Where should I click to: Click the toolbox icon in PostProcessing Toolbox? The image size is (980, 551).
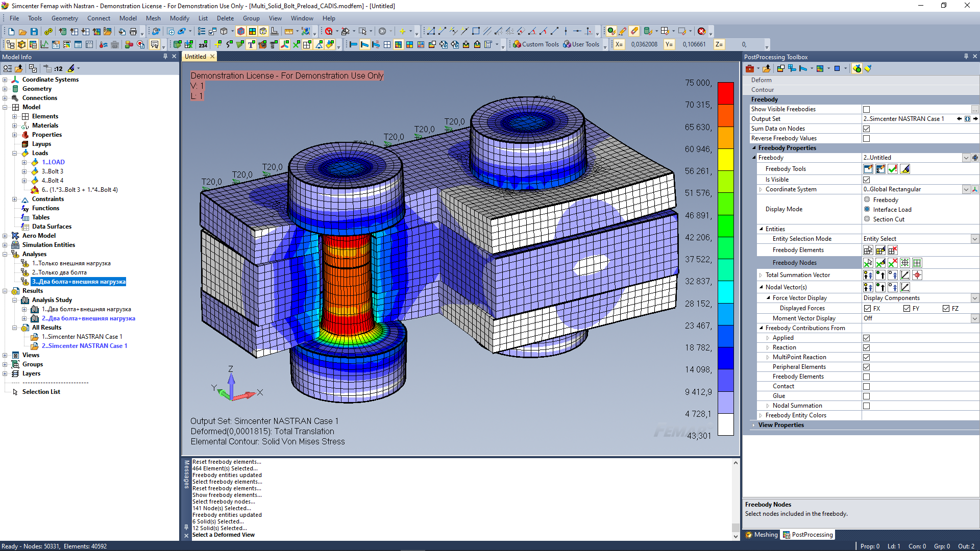tap(749, 68)
